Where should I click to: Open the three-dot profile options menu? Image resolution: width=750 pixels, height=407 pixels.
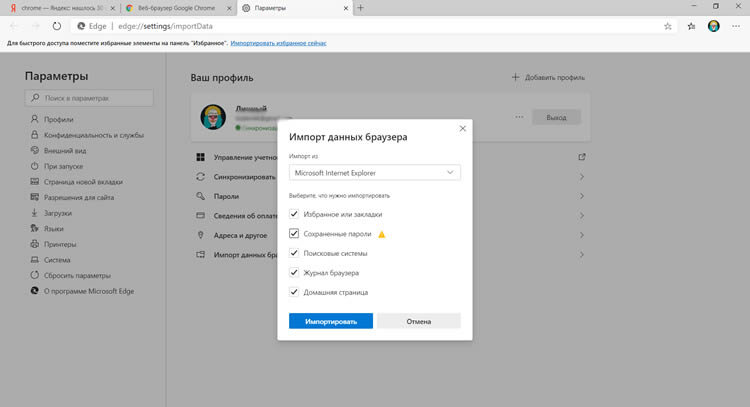[519, 117]
